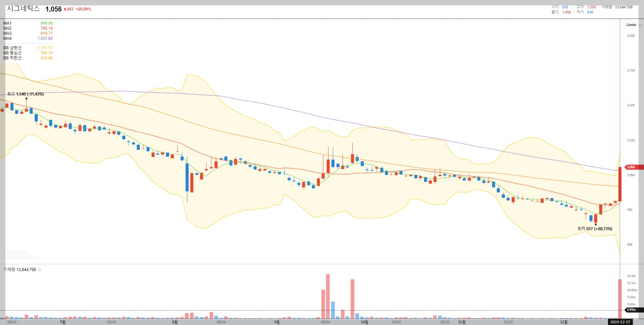
Task: Remove the 거래량 volume indicator (x icon)
Action: click(40, 269)
